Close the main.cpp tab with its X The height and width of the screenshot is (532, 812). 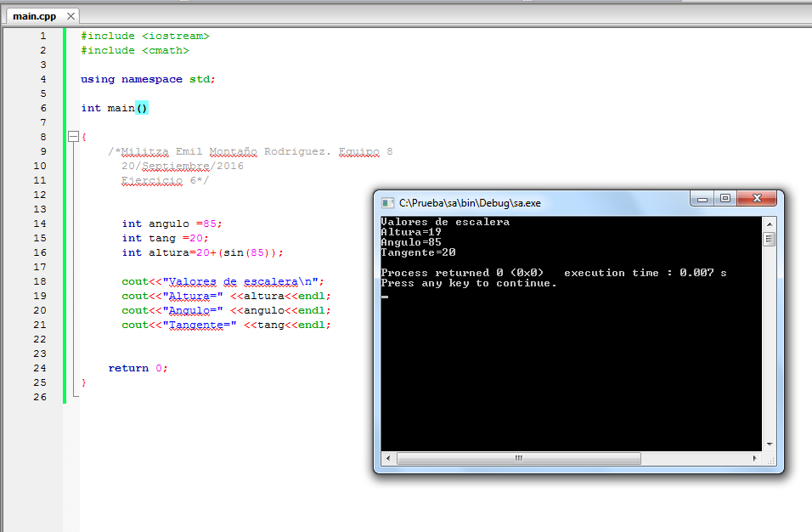click(70, 14)
